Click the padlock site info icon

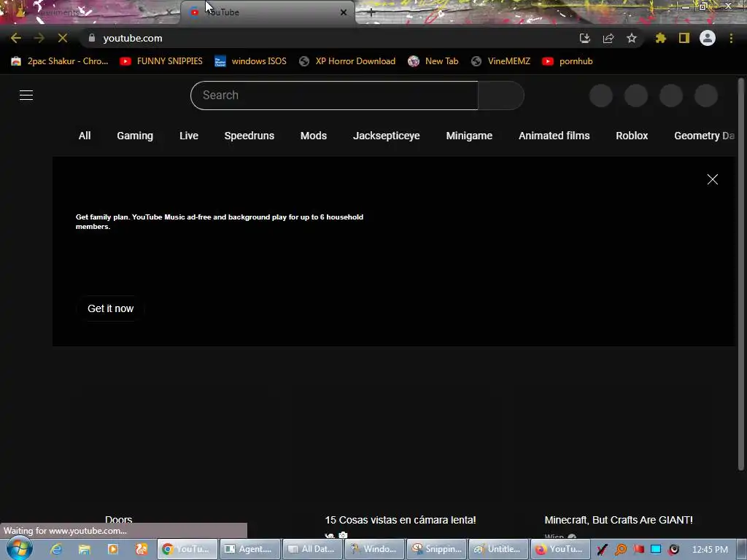(92, 38)
